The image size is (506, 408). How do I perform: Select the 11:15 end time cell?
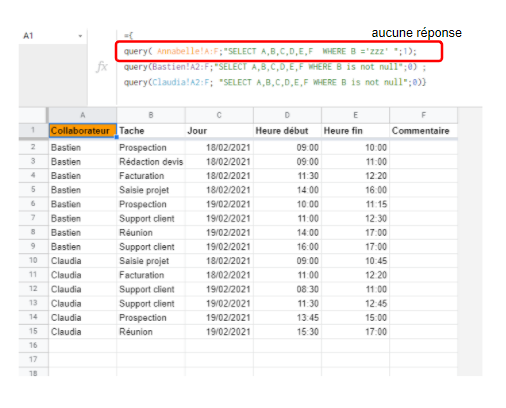click(355, 204)
